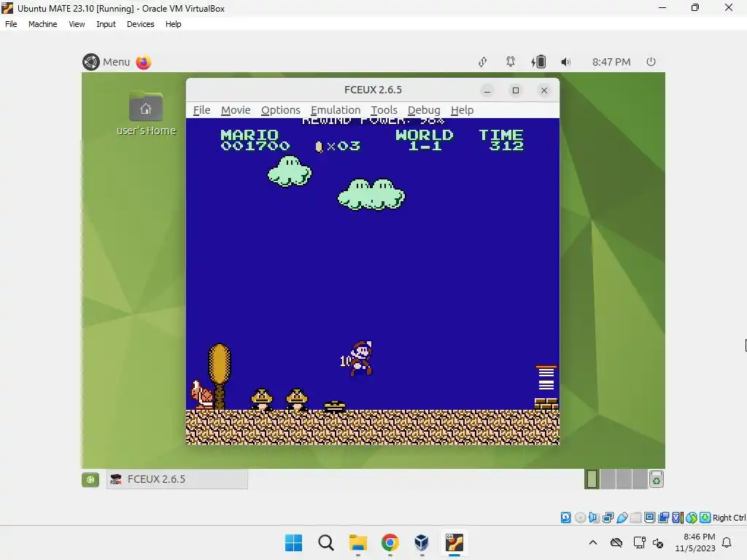Open the VirtualBox View menu
The height and width of the screenshot is (560, 747).
pos(77,24)
